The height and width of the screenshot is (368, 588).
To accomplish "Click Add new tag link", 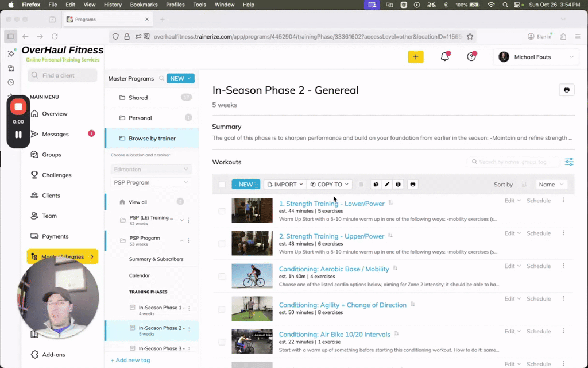I will (130, 360).
